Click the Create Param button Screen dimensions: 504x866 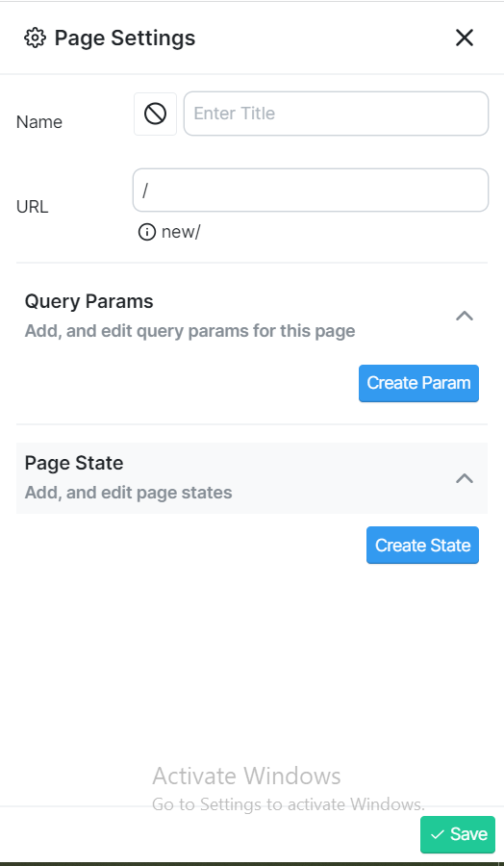(418, 383)
